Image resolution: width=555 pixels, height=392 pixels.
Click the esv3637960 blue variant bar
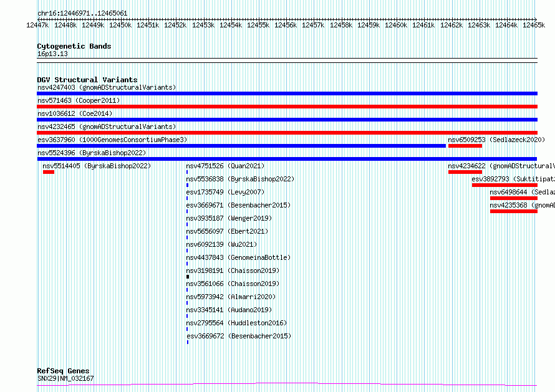click(241, 146)
